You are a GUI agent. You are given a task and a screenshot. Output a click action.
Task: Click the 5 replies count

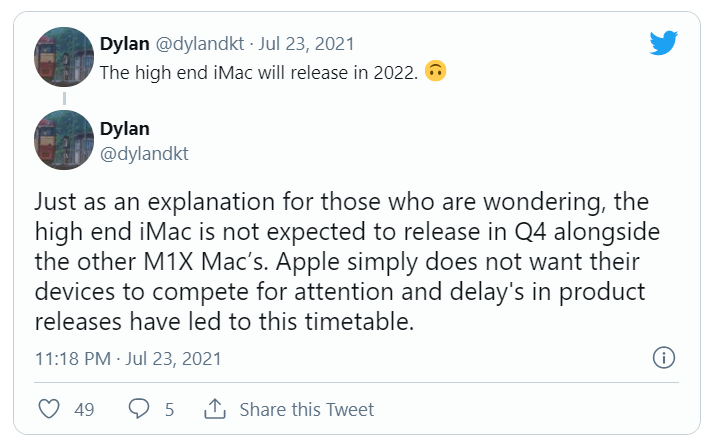click(x=169, y=409)
